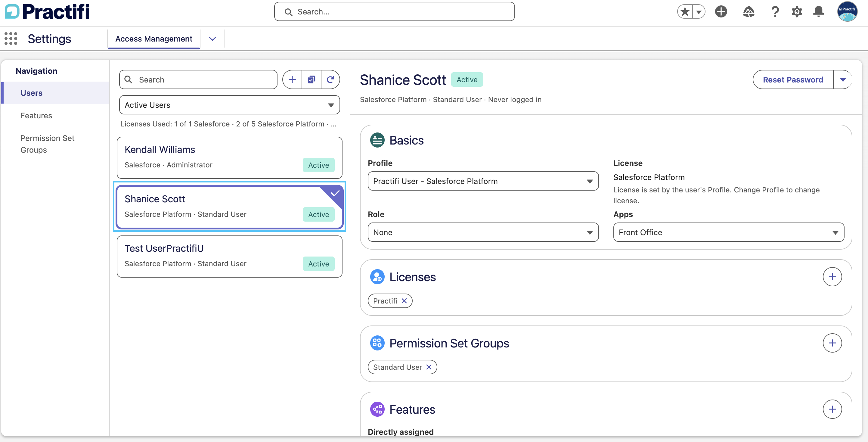868x442 pixels.
Task: Expand the Access Management tab chevron
Action: (212, 39)
